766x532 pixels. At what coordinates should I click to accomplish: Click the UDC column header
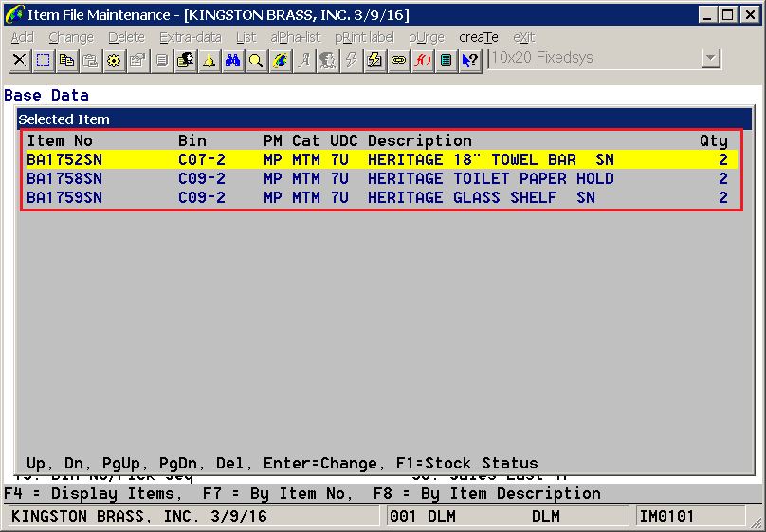[344, 140]
